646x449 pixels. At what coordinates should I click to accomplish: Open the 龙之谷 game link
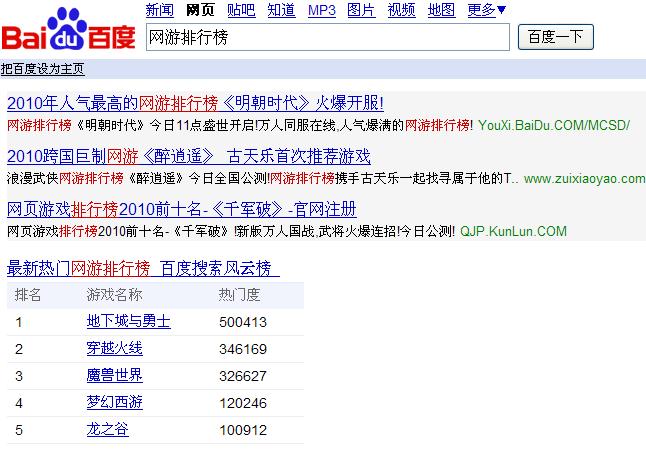tap(108, 429)
